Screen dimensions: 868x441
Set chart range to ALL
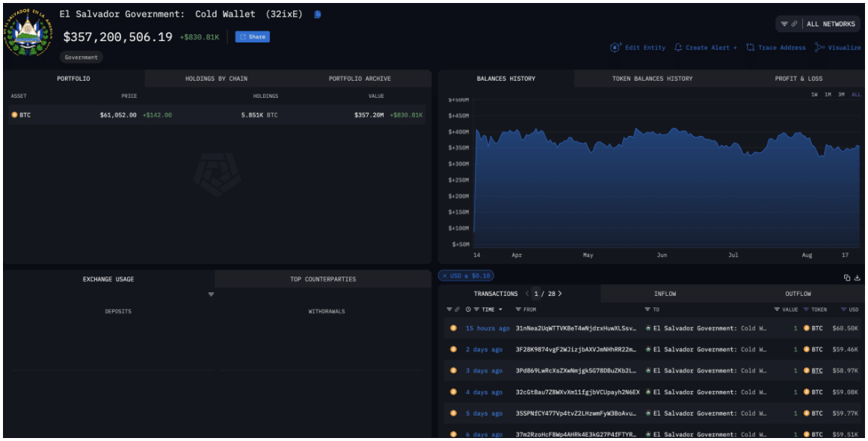pos(856,95)
